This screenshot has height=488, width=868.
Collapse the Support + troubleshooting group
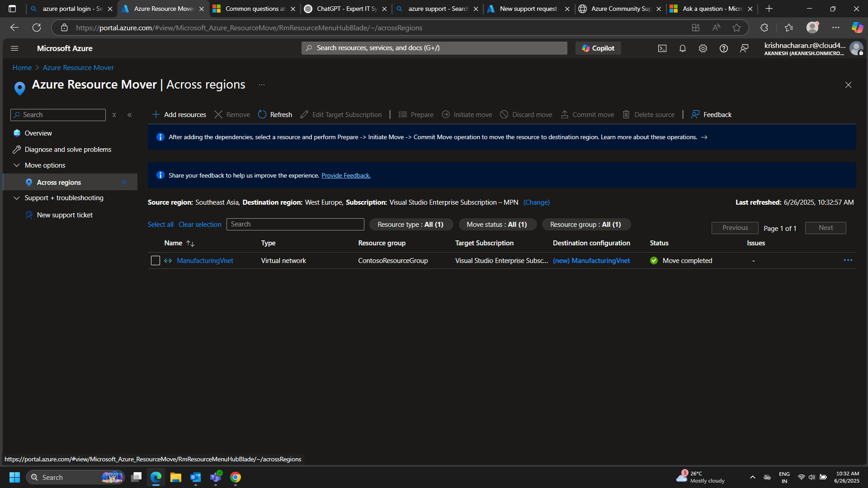(x=17, y=198)
